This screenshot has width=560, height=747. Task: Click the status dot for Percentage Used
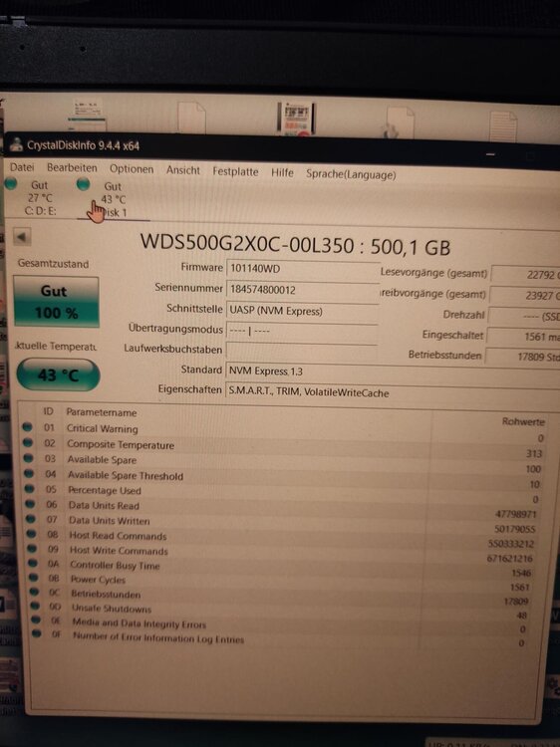click(30, 489)
